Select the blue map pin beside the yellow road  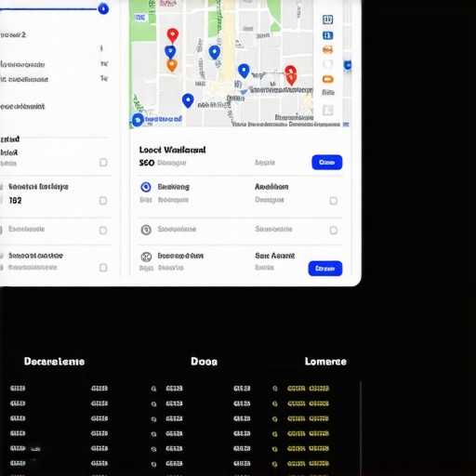pyautogui.click(x=215, y=52)
